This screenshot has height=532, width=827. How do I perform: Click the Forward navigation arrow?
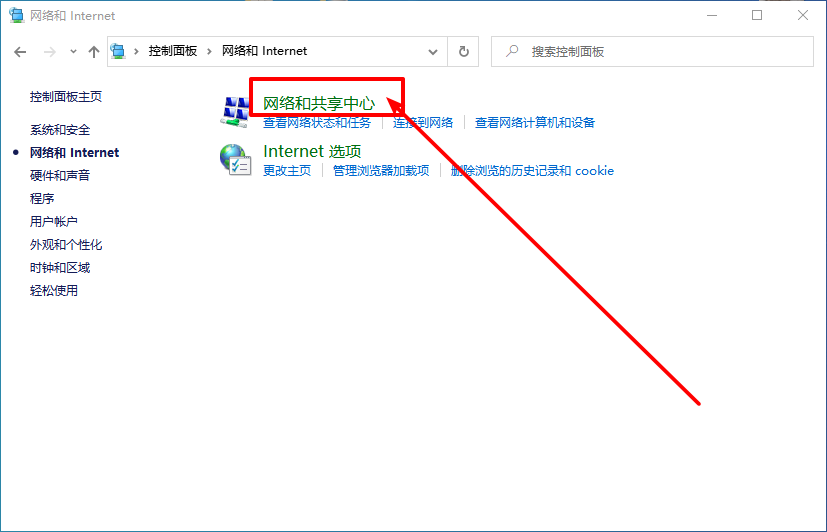50,52
